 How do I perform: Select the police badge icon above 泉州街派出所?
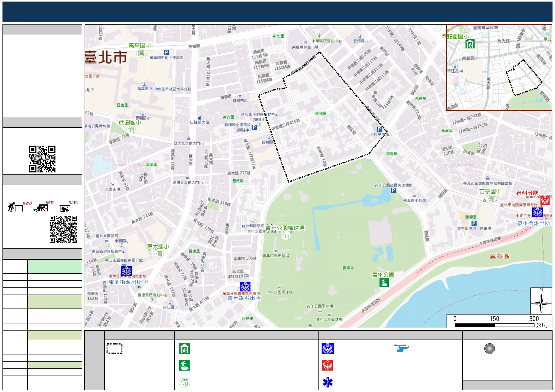coord(537,212)
